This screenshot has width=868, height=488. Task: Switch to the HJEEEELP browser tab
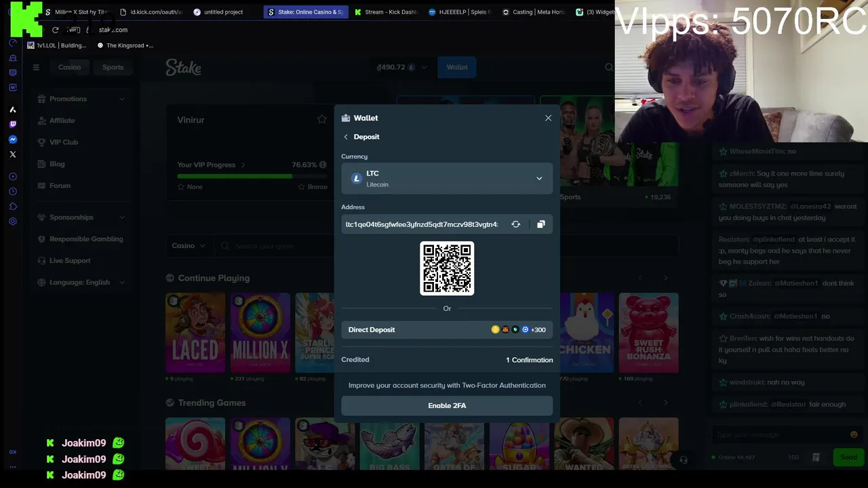(x=460, y=12)
